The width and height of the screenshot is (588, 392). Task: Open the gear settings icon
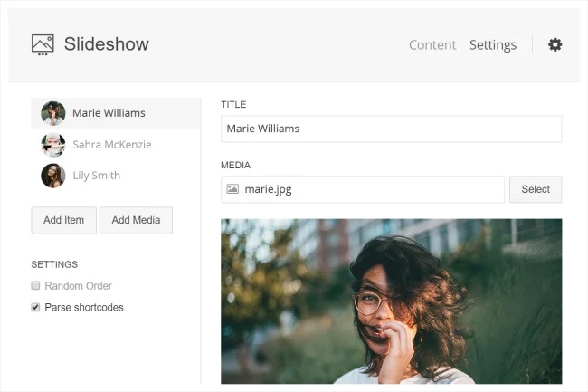pos(555,44)
